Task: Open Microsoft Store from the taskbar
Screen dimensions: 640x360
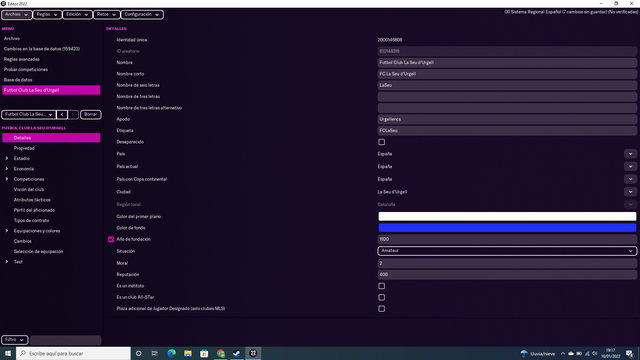Action: click(x=204, y=353)
